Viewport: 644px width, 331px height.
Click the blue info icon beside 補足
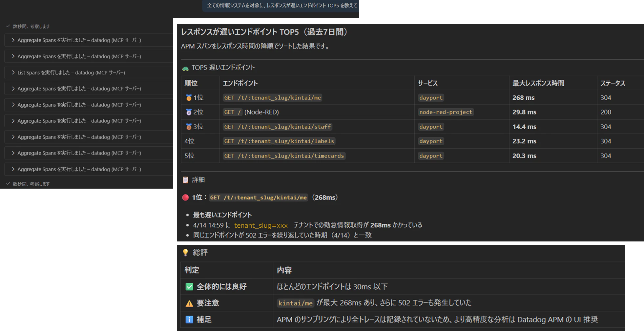189,320
